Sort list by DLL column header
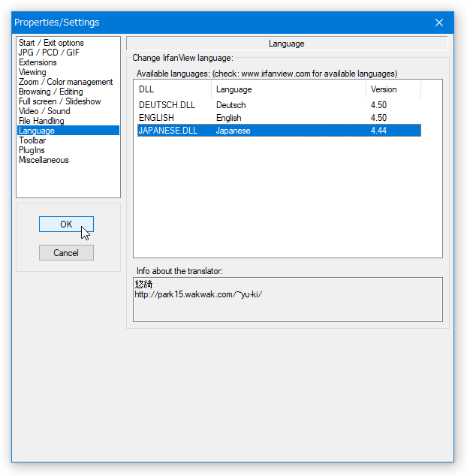 click(173, 89)
